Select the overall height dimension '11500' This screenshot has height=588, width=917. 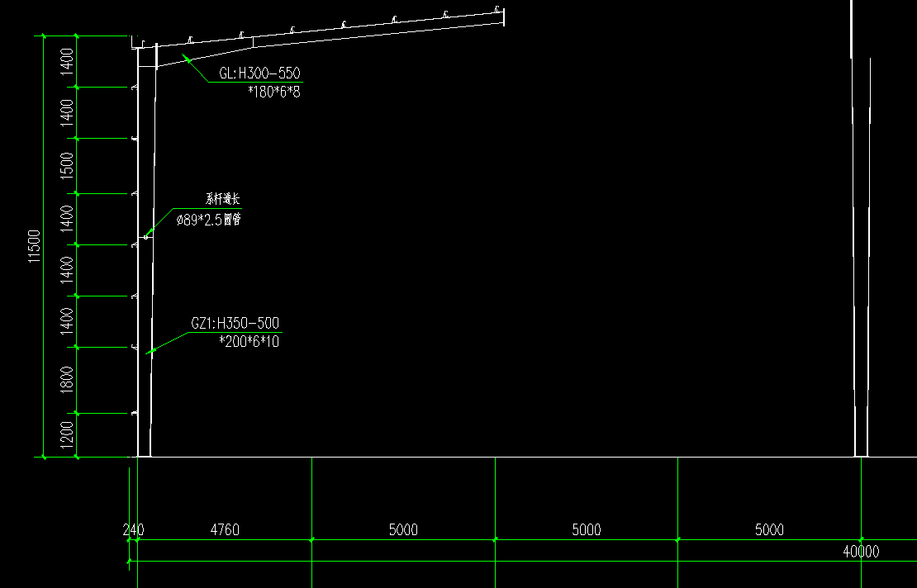(x=35, y=246)
